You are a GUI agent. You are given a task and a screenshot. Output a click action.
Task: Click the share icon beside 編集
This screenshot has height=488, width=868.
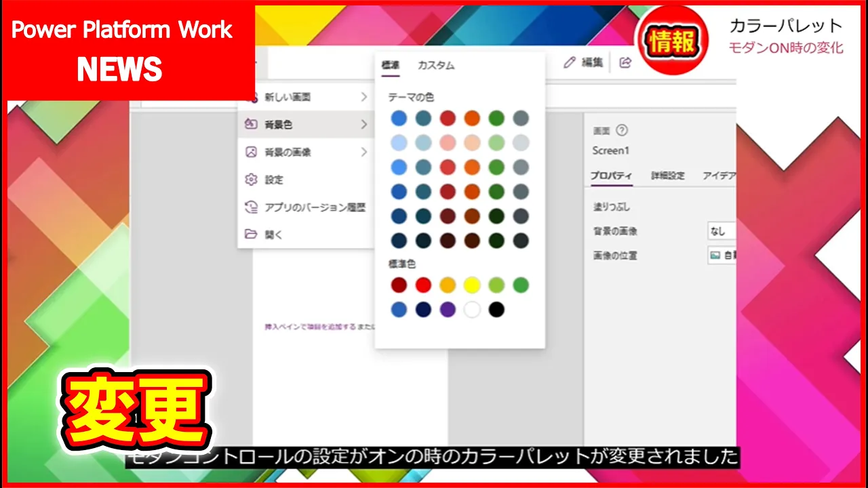click(625, 62)
